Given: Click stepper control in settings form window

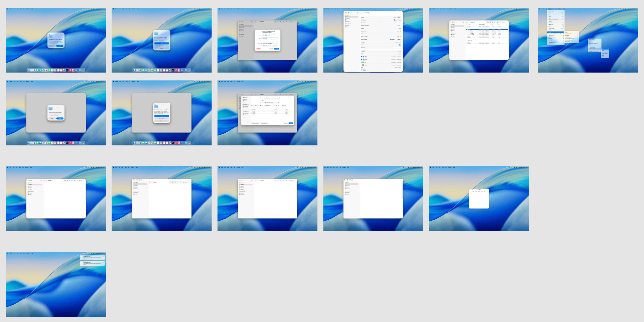Looking at the screenshot, I should pos(398,42).
